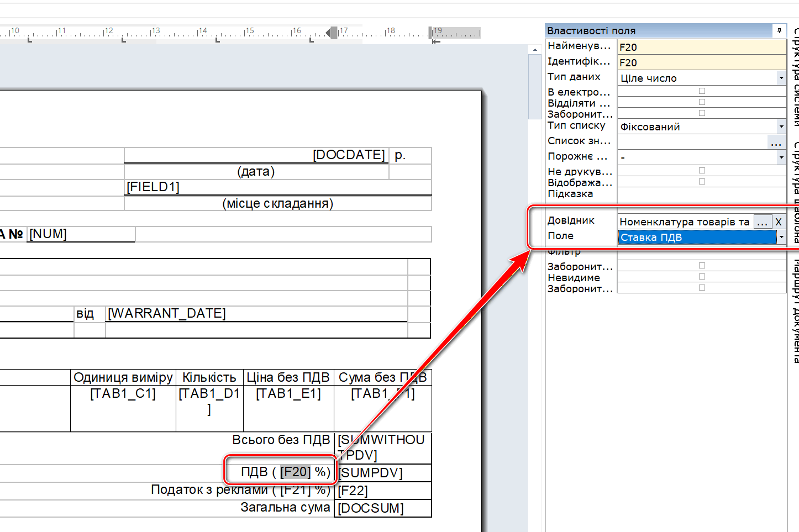Tick the Відділяти checkbox
Viewport: 799px width, 532px height.
click(x=702, y=102)
